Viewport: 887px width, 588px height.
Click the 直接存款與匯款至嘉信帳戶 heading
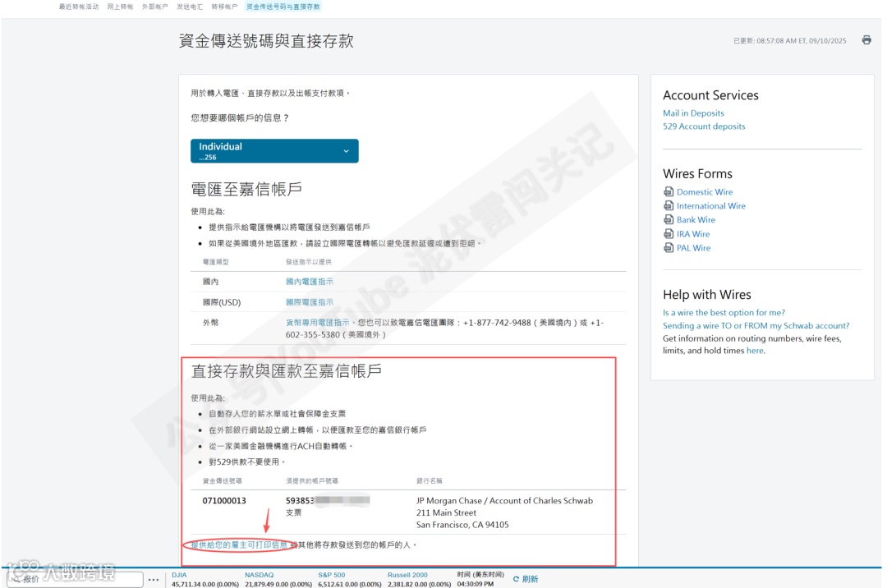pyautogui.click(x=287, y=371)
